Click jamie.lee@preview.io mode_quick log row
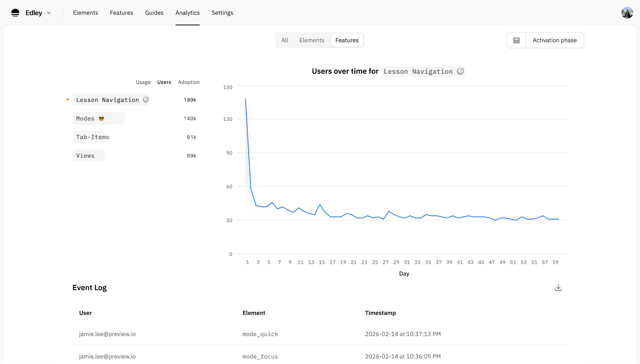The image size is (640, 364). tap(260, 334)
